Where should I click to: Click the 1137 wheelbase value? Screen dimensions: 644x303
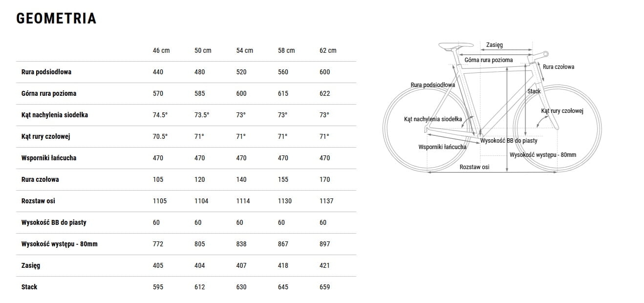point(326,201)
